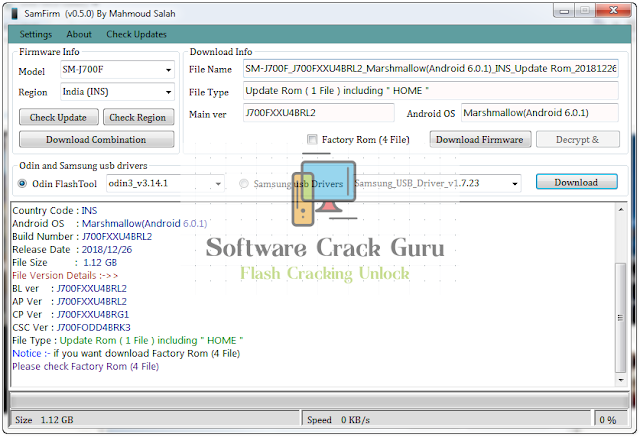
Task: Click the Check Update button
Action: click(x=58, y=118)
